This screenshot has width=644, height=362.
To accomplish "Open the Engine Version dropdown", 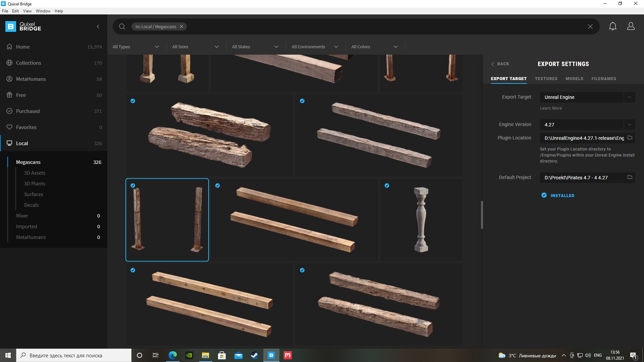I will pyautogui.click(x=587, y=125).
